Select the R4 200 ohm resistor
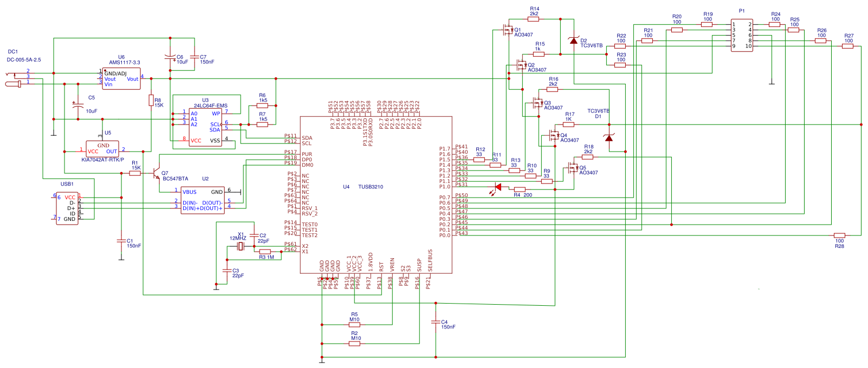The width and height of the screenshot is (868, 368). coord(520,189)
